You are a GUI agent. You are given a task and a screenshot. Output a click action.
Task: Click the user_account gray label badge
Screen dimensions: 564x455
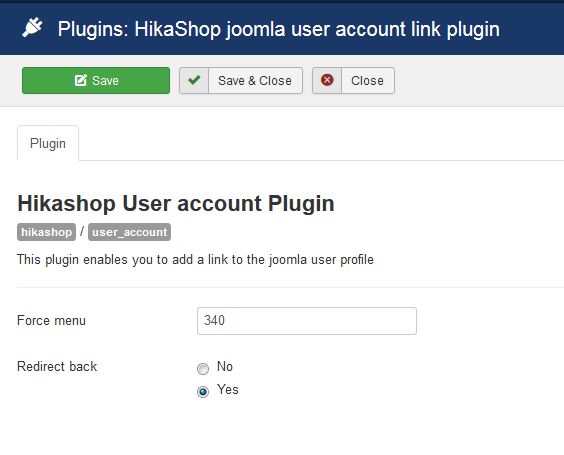[129, 232]
